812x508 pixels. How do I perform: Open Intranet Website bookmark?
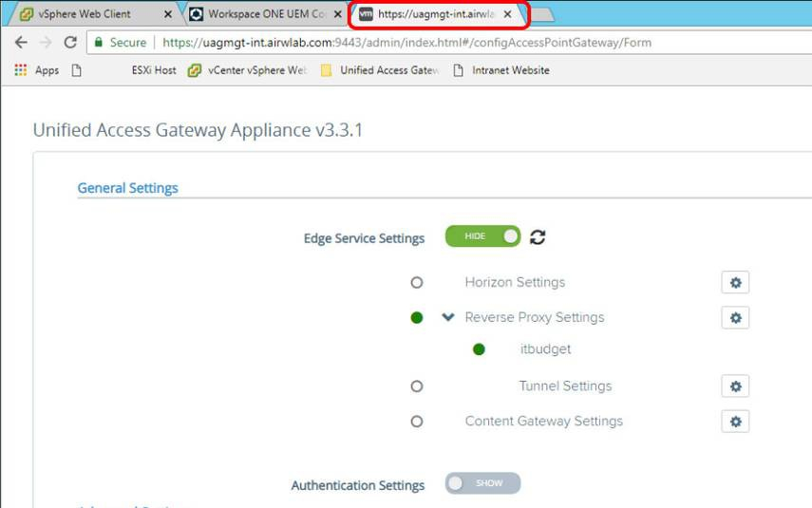click(x=501, y=70)
